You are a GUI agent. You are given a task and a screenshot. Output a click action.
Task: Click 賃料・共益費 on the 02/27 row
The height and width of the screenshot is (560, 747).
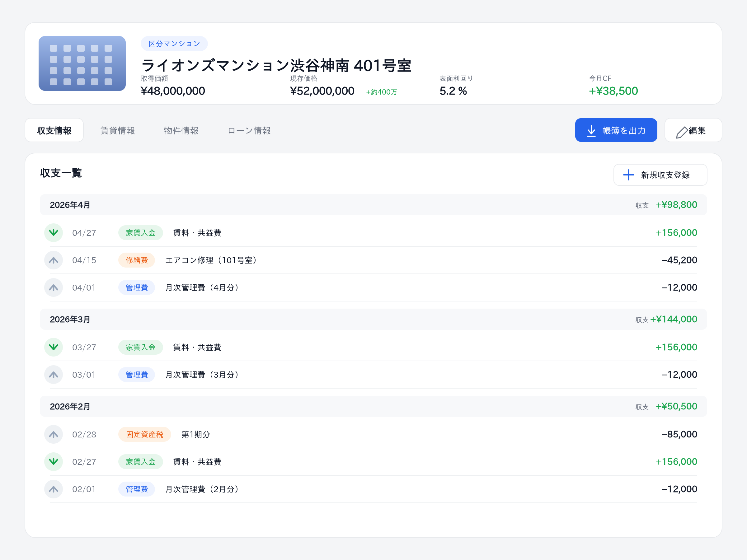pyautogui.click(x=197, y=461)
